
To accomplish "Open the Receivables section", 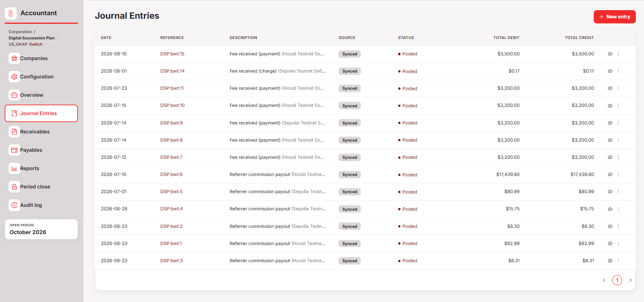I will 41,131.
